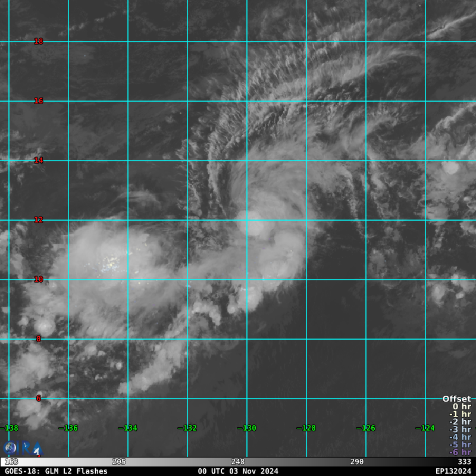Select the latitude label 10

tap(39, 279)
